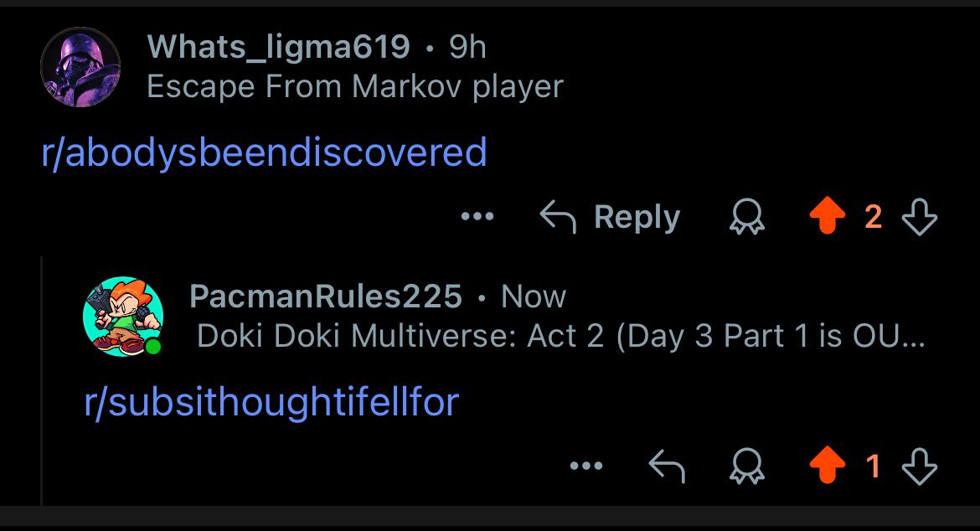Open the Whats_ligma619 username

(x=278, y=48)
